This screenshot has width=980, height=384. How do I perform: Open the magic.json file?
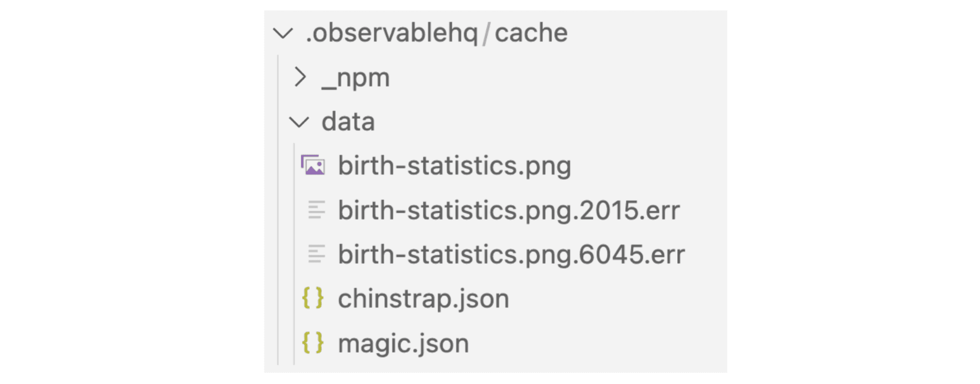click(403, 343)
